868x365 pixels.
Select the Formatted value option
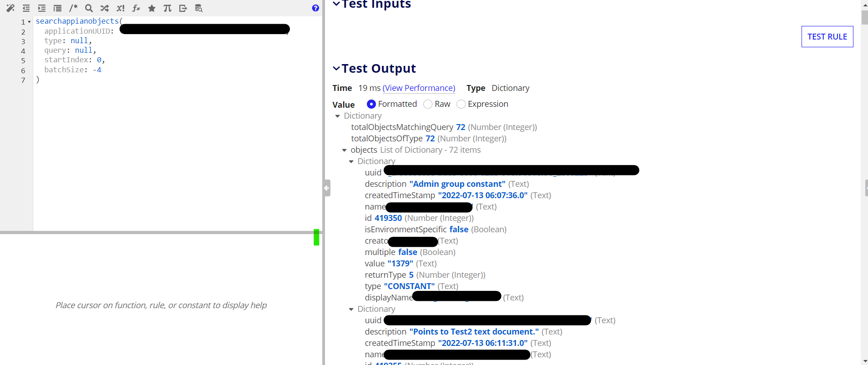371,104
